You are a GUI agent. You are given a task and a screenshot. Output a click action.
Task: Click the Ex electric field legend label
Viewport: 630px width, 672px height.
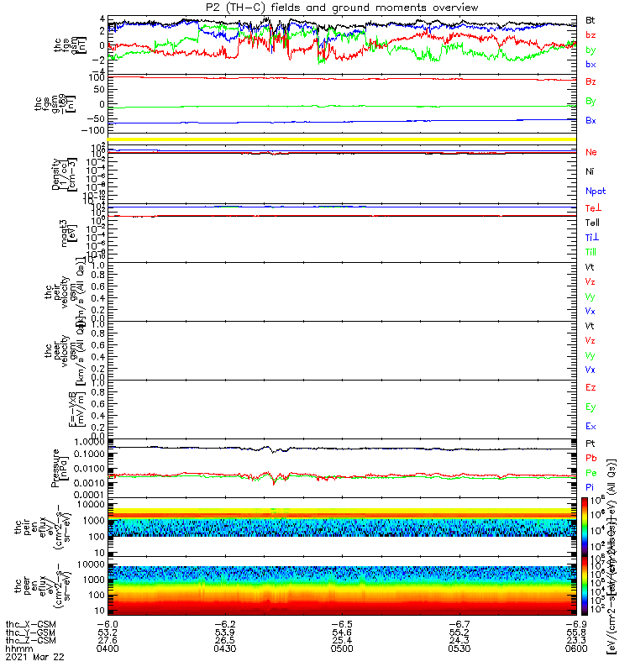tap(591, 426)
